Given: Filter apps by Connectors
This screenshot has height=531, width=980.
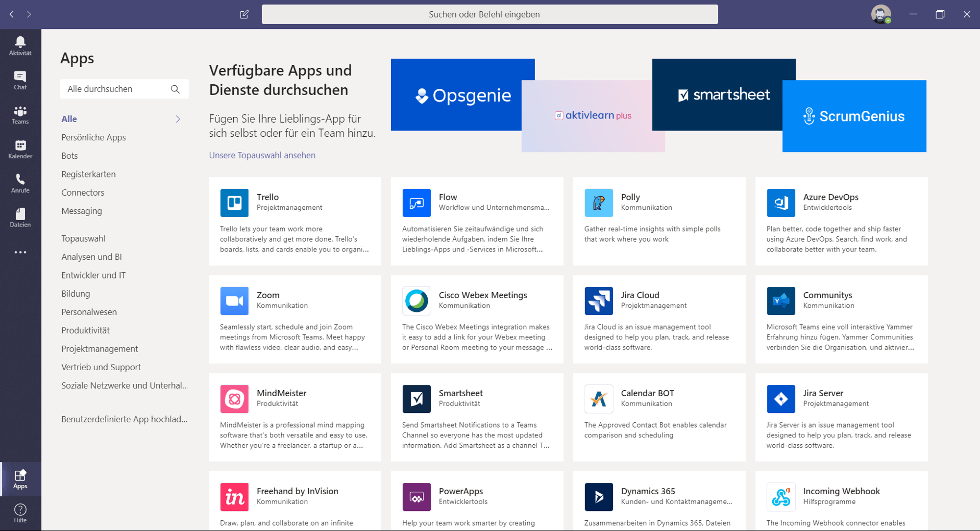Looking at the screenshot, I should (83, 193).
